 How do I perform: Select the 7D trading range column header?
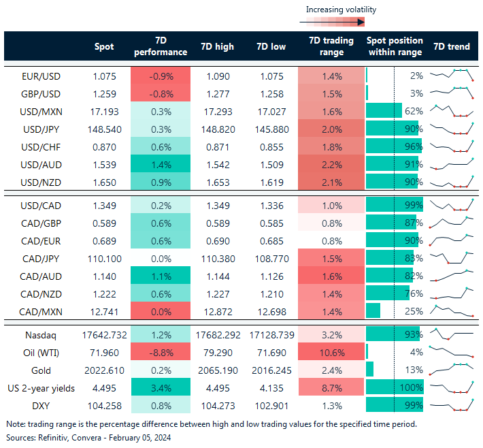331,46
